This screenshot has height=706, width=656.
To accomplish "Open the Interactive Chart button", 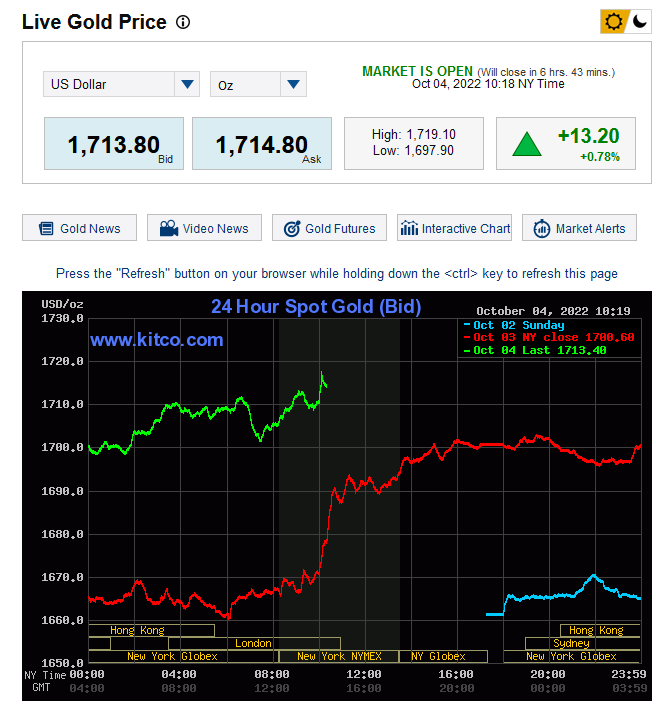I will (x=454, y=228).
